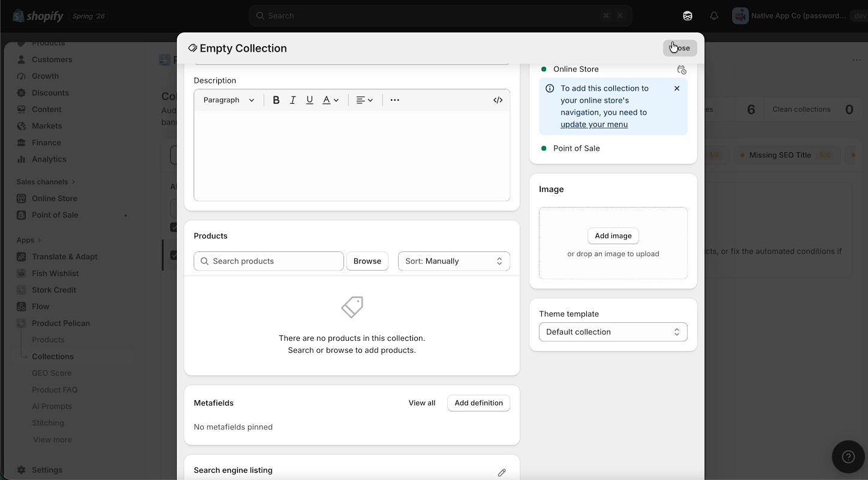Open the text alignment dropdown
Viewport: 868px width, 480px height.
pyautogui.click(x=364, y=100)
